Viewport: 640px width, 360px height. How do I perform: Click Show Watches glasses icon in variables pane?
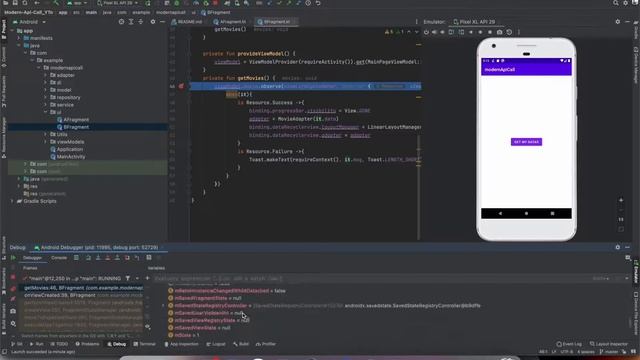[147, 327]
